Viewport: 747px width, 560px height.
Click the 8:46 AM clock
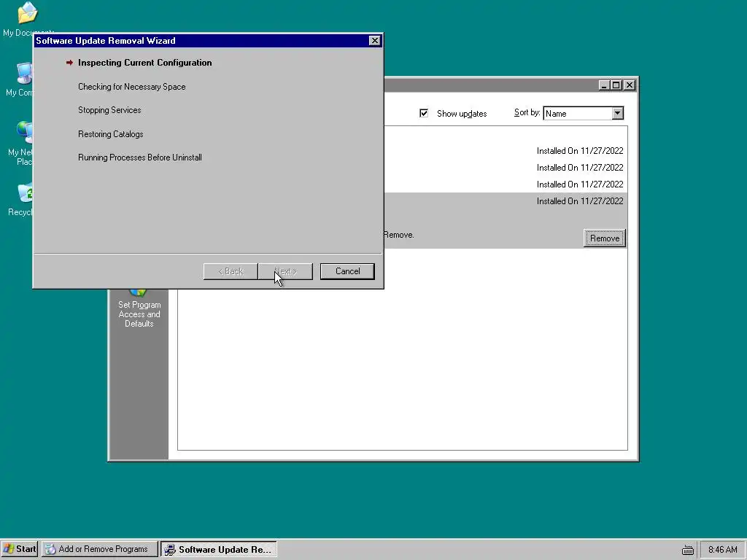(722, 550)
